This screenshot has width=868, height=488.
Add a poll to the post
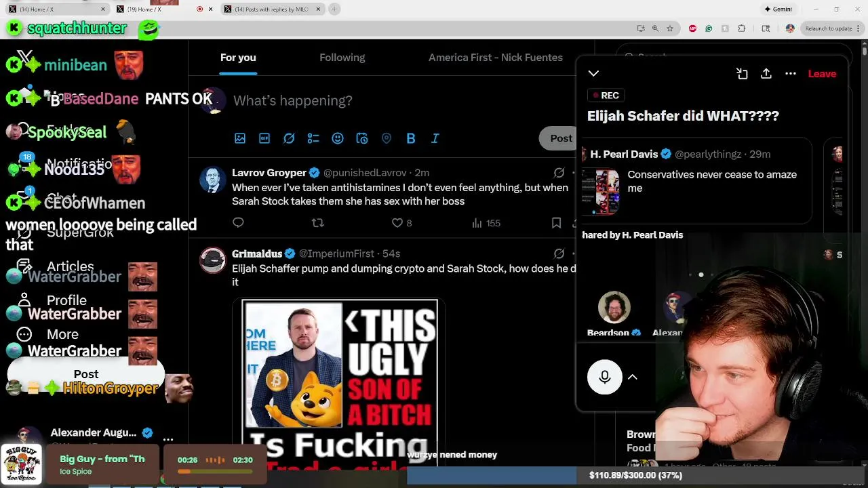click(313, 138)
